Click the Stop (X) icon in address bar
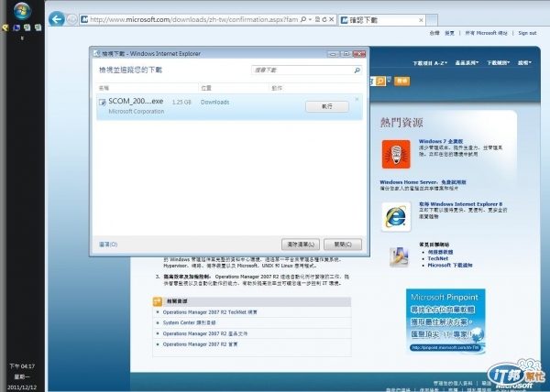 (x=331, y=19)
